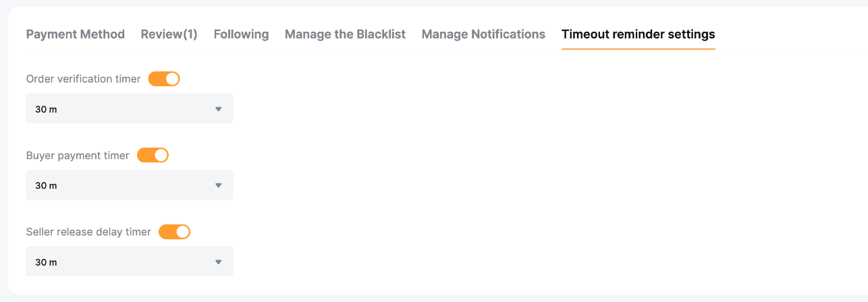Click the Order verification timer label
The width and height of the screenshot is (868, 302).
tap(83, 79)
